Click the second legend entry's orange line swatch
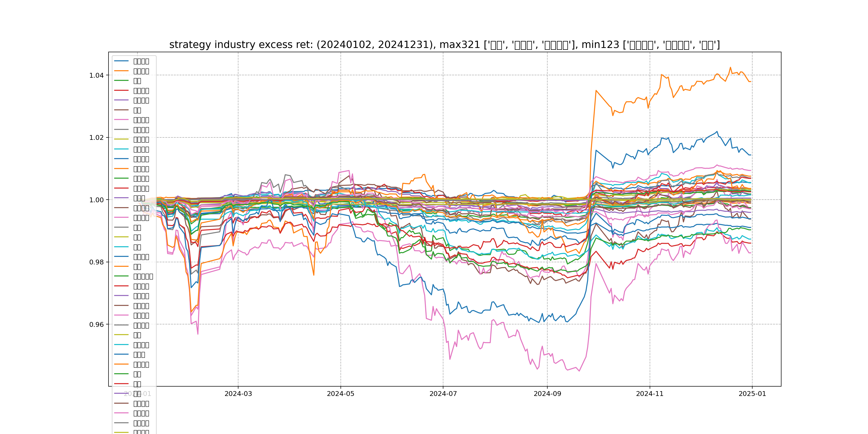868x434 pixels. (x=121, y=71)
